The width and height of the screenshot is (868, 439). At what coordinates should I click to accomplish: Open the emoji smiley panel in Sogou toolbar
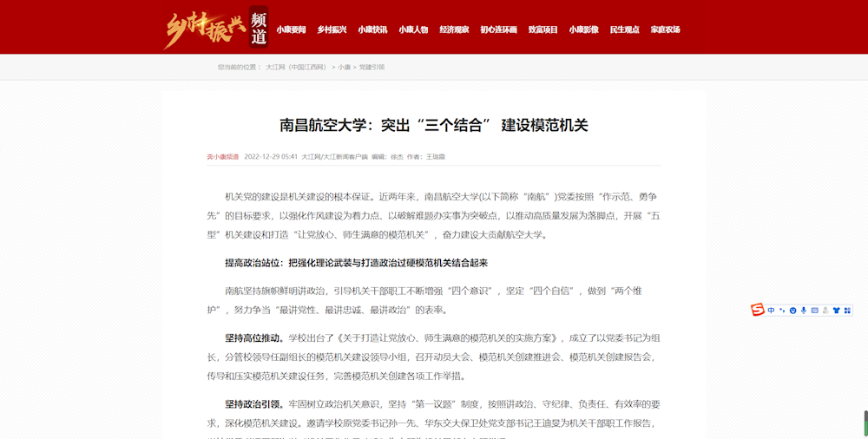point(792,311)
